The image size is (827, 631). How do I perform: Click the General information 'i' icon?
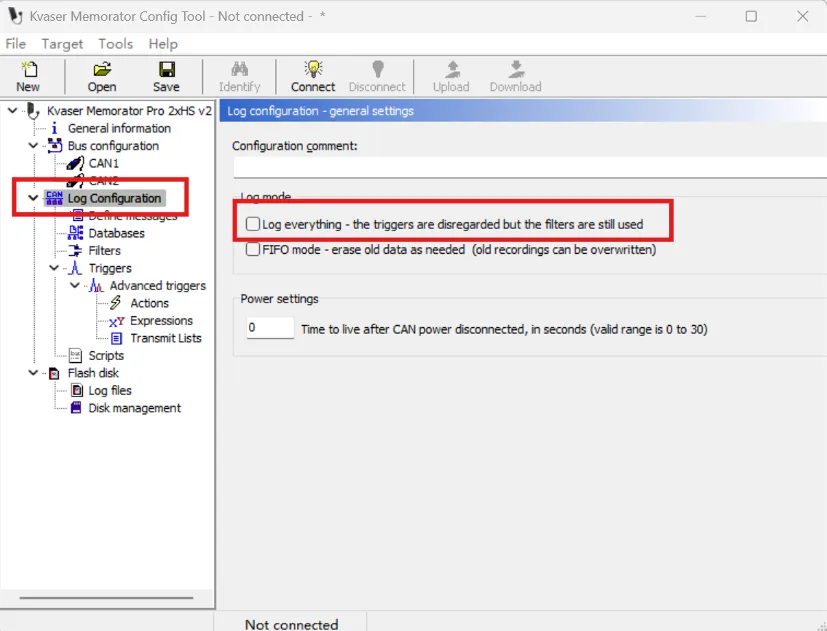[x=54, y=128]
